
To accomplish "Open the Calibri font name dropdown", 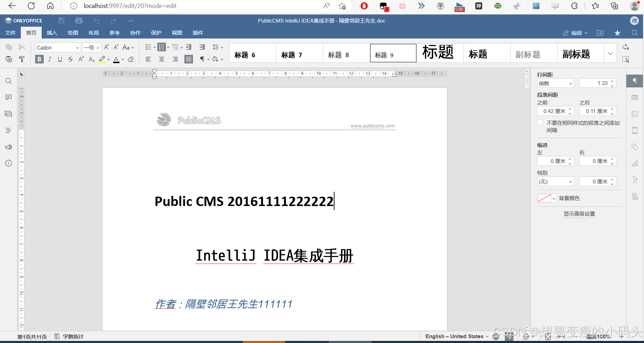I will 77,48.
